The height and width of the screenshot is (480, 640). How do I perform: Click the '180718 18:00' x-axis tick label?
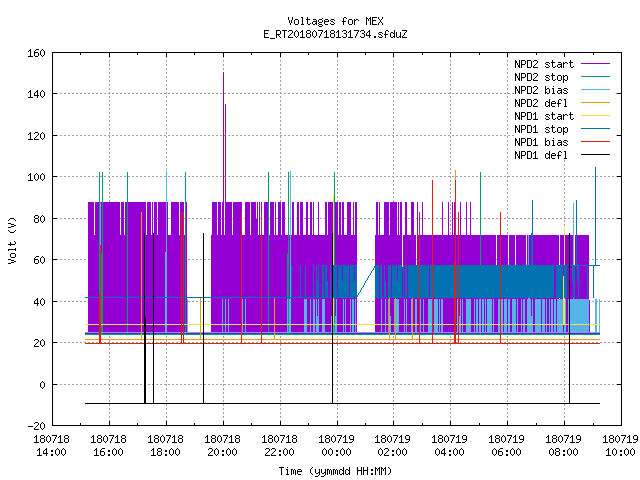click(x=166, y=446)
